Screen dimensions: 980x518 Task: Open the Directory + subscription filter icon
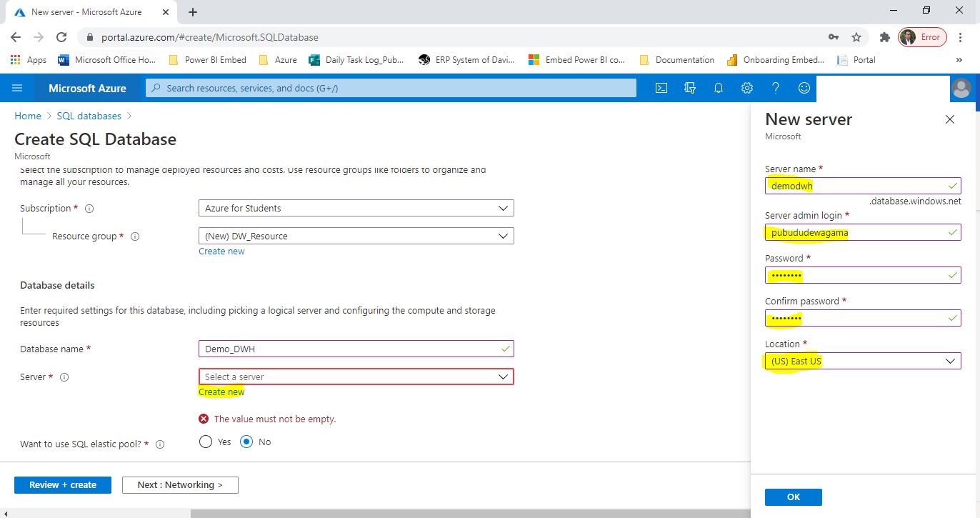[690, 88]
